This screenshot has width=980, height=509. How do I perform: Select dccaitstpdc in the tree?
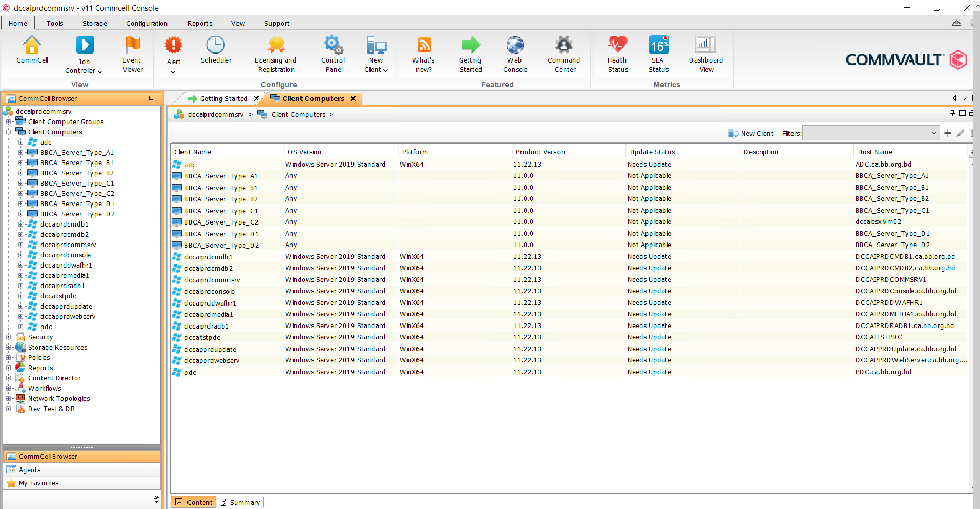[58, 296]
